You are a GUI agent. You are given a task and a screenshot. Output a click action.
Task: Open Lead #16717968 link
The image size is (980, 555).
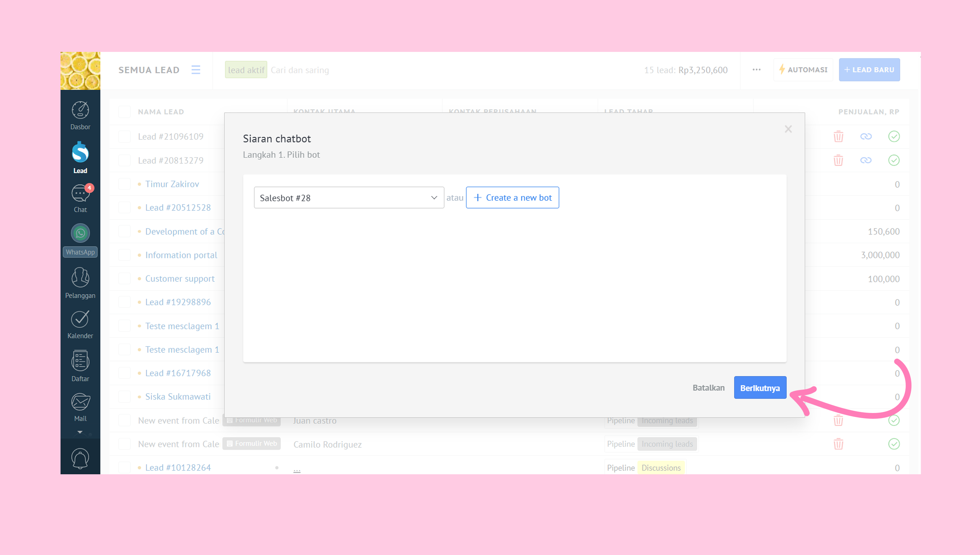(x=178, y=373)
